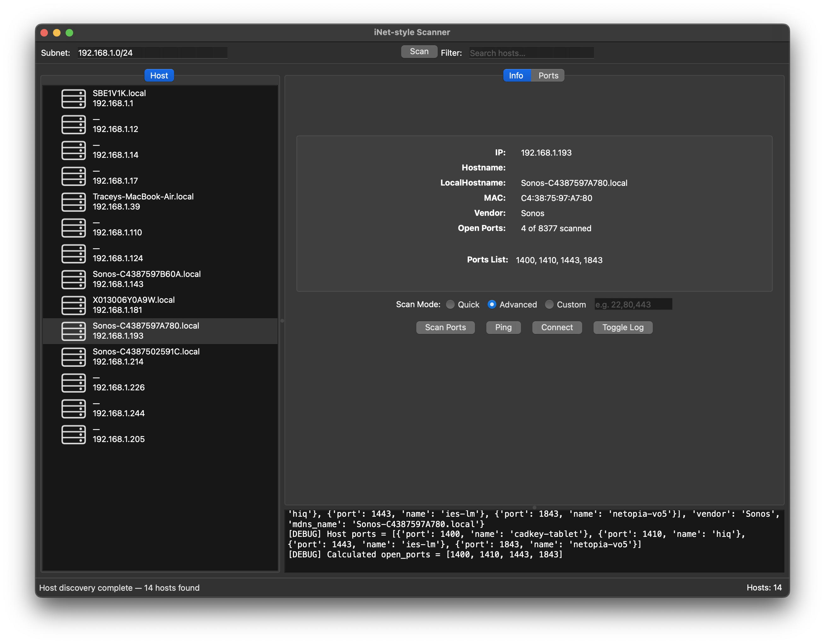Select Quick scan mode radio button
This screenshot has width=825, height=644.
[x=450, y=304]
